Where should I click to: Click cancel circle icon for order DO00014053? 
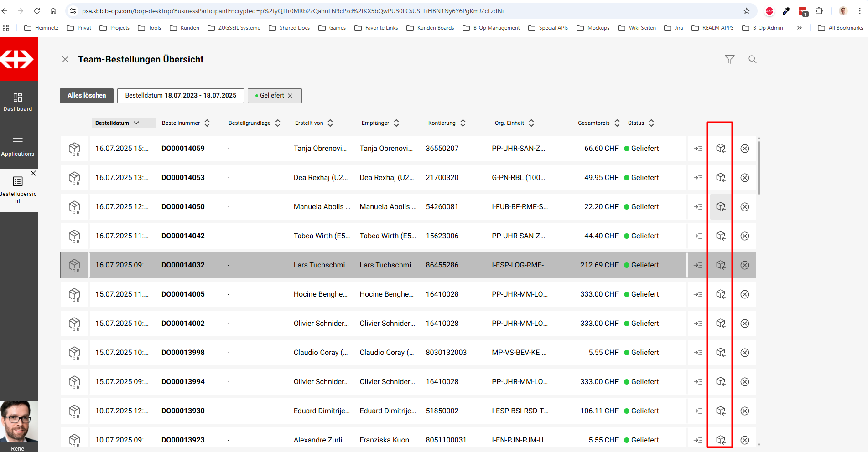(x=744, y=178)
